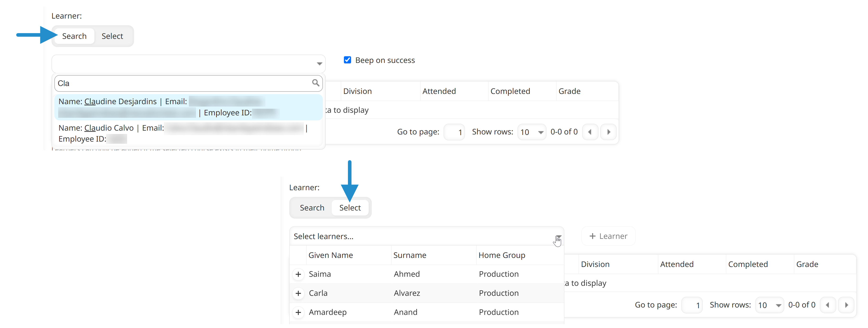Click the Go to page field in the lower table
The width and height of the screenshot is (868, 328).
[692, 305]
